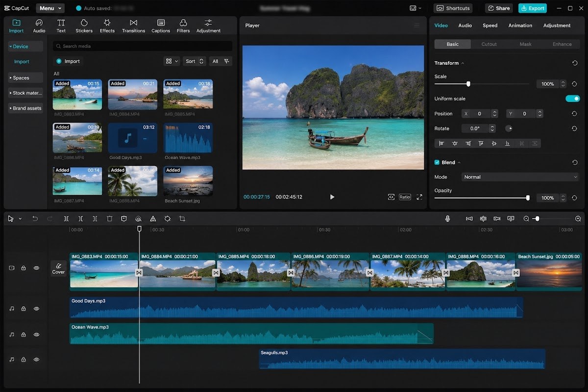The height and width of the screenshot is (392, 588).
Task: Click the rotation dial next to Rotate
Action: click(509, 128)
